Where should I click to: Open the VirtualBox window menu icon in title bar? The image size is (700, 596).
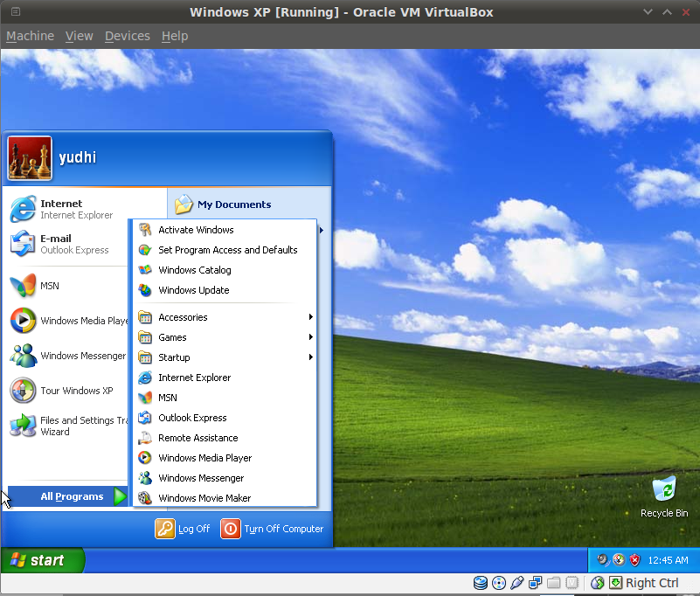(16, 11)
